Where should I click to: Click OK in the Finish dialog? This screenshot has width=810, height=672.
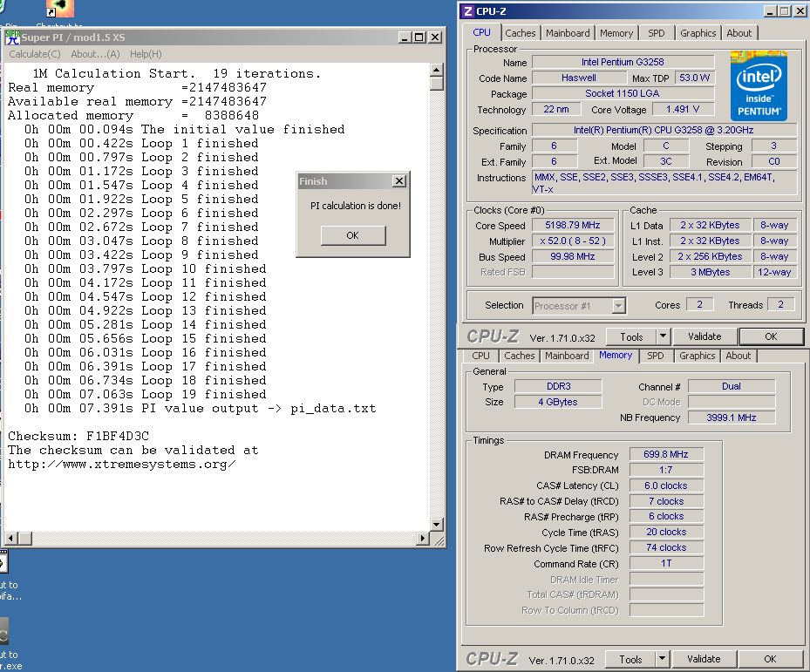[x=353, y=235]
